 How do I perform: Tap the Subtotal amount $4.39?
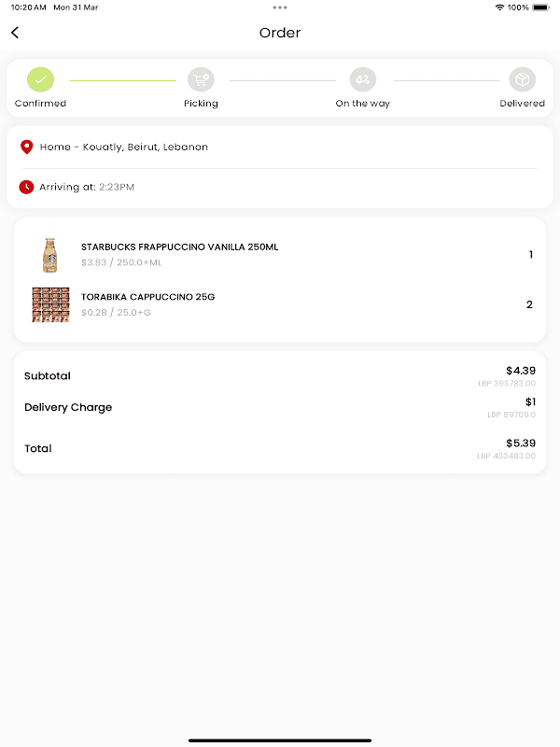(520, 371)
